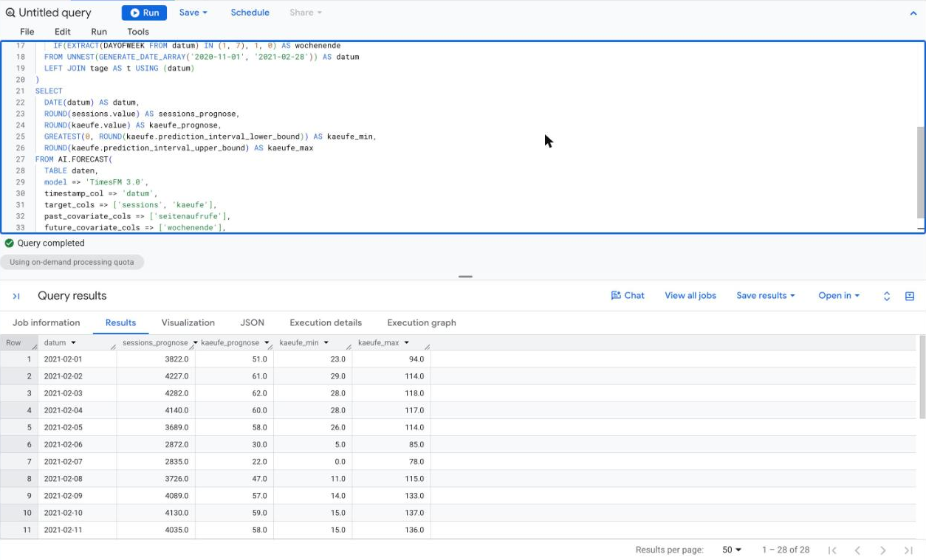Open the Run menu
The image size is (926, 560).
tap(99, 32)
